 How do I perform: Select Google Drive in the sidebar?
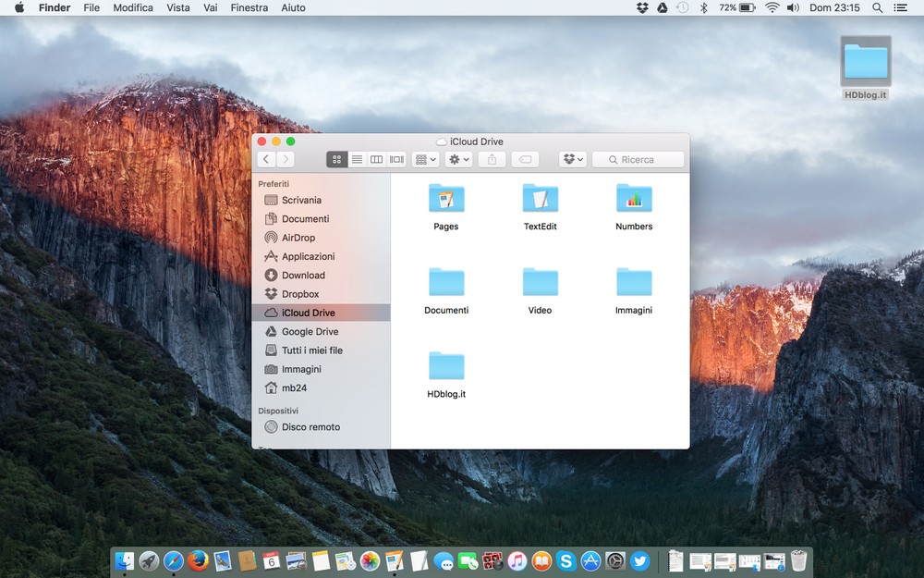tap(310, 332)
